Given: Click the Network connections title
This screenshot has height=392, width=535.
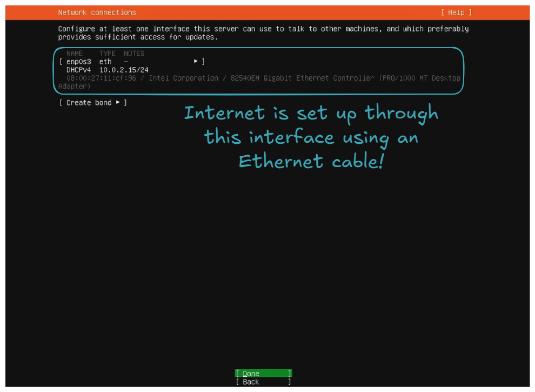Looking at the screenshot, I should pos(97,12).
